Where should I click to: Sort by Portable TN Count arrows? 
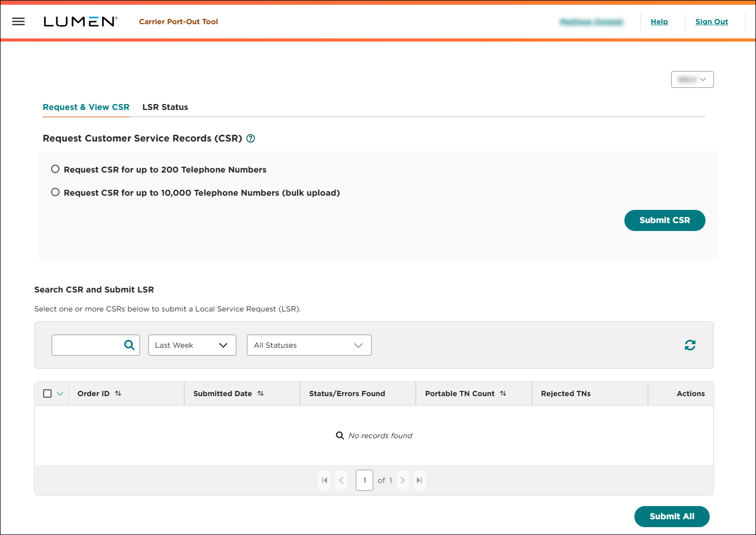coord(503,393)
